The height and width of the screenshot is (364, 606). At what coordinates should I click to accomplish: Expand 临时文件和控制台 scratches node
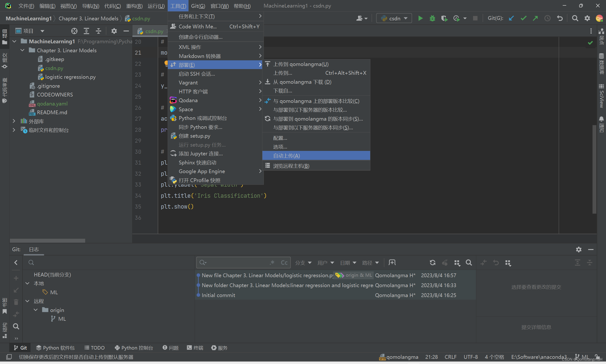(x=14, y=130)
